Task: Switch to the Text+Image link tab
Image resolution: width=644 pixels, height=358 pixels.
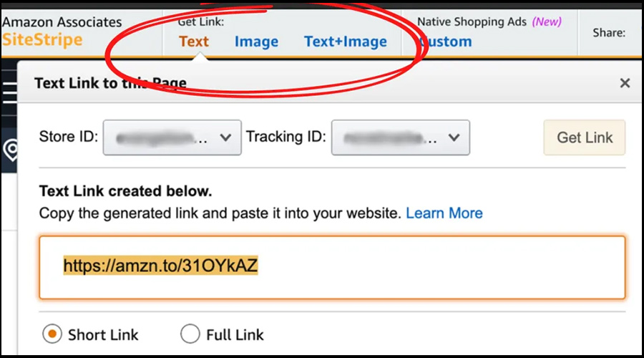Action: pyautogui.click(x=346, y=42)
